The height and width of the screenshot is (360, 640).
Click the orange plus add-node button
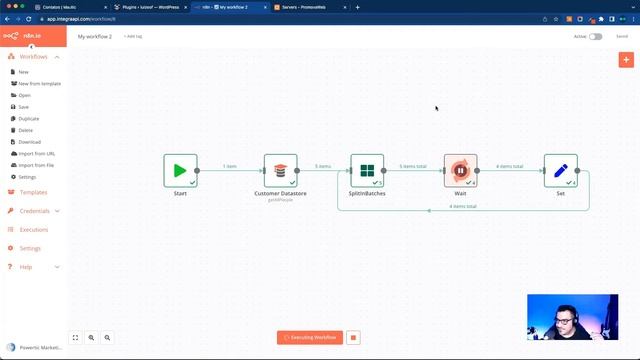[626, 60]
